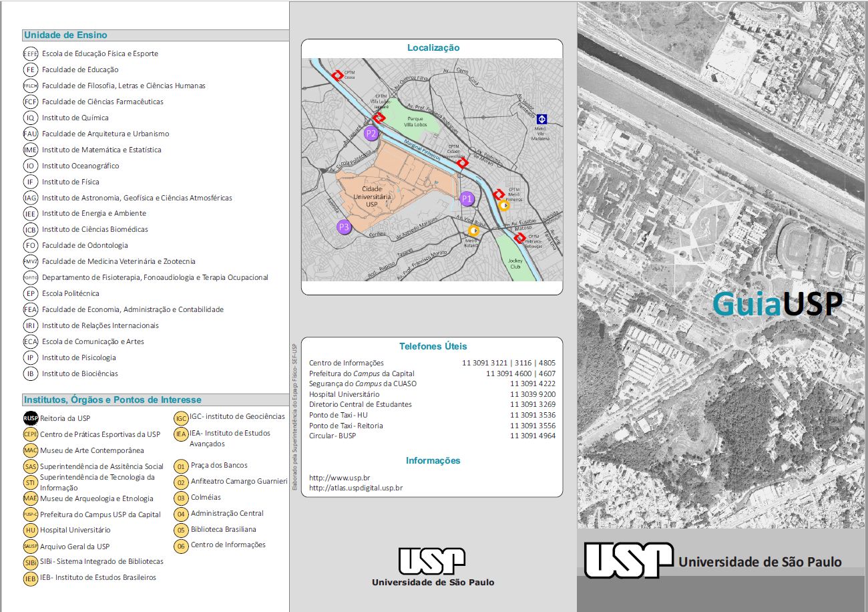Screen dimensions: 868x612
Task: Click the IRI circle icon
Action: click(30, 325)
